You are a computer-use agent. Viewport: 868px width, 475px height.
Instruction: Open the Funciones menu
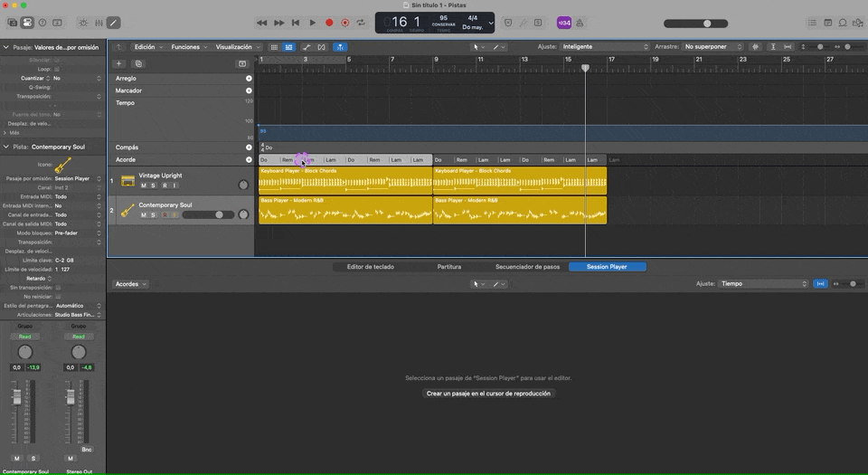tap(189, 47)
